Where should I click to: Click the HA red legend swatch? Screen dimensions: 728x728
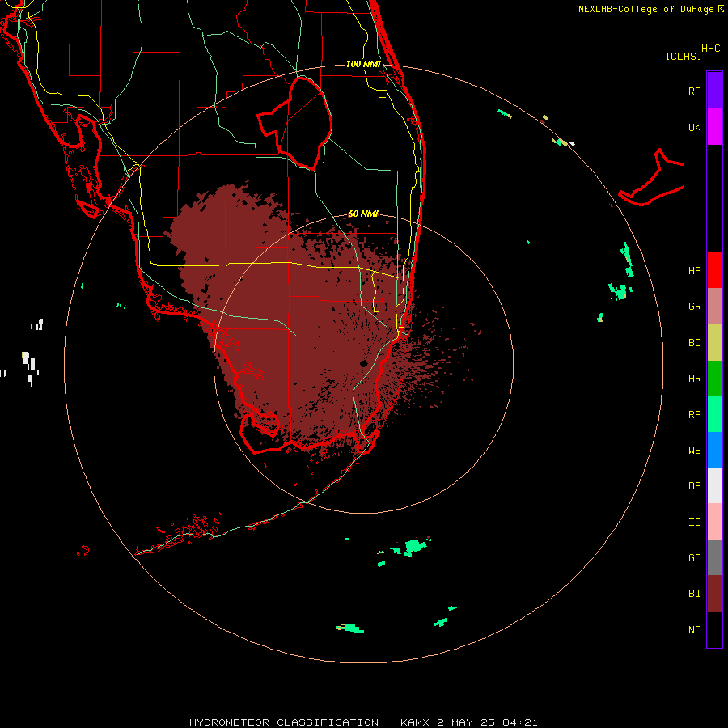pyautogui.click(x=714, y=270)
